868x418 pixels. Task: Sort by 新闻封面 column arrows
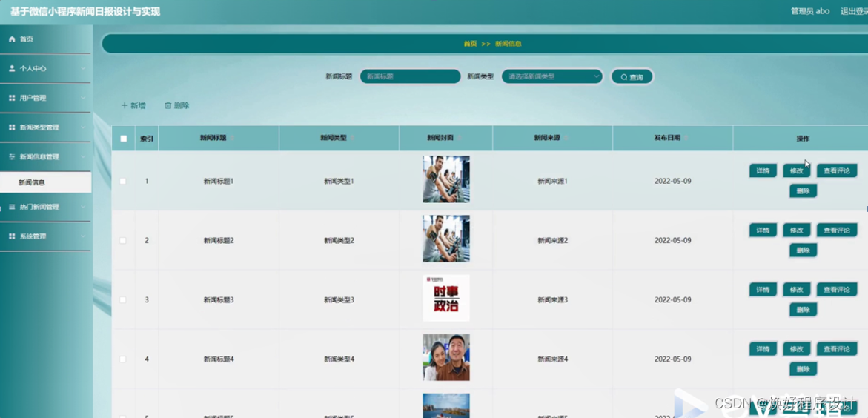460,138
